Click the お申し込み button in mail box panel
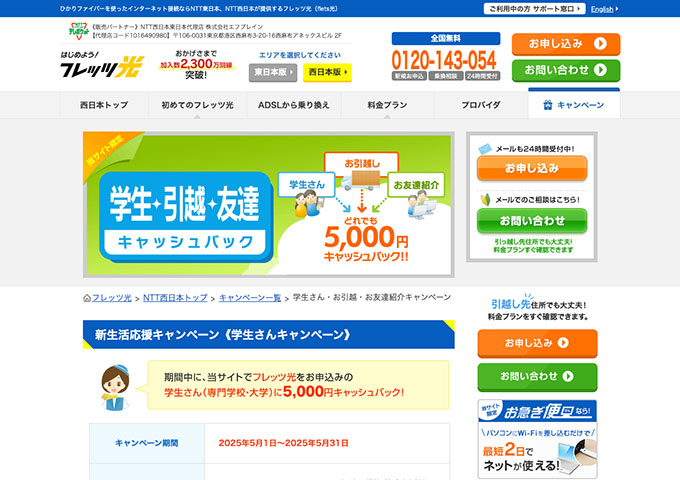The width and height of the screenshot is (680, 480). coord(532,168)
